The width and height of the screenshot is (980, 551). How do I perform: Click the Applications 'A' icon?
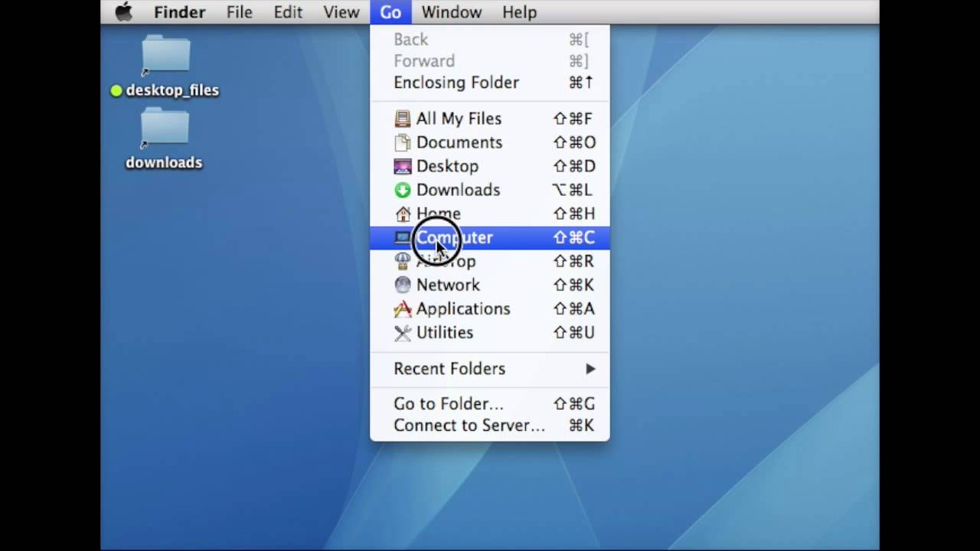coord(403,308)
